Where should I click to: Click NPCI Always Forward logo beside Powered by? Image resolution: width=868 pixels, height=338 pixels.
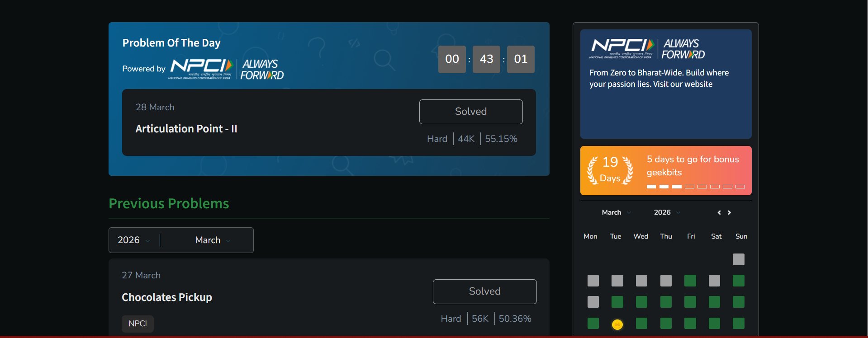point(227,69)
